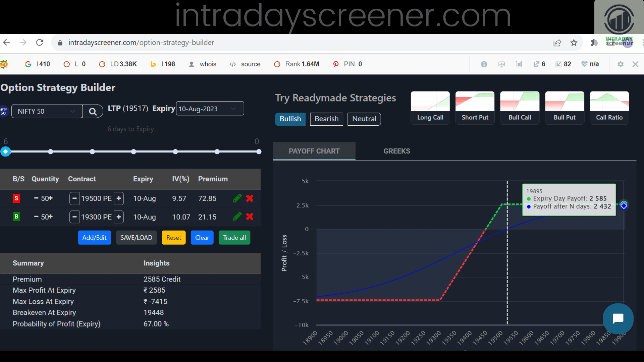Edit the 19500 PE leg with green pencil

(237, 198)
